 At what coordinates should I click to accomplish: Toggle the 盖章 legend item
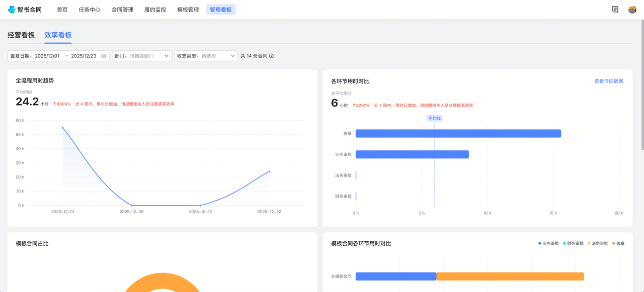(x=620, y=243)
